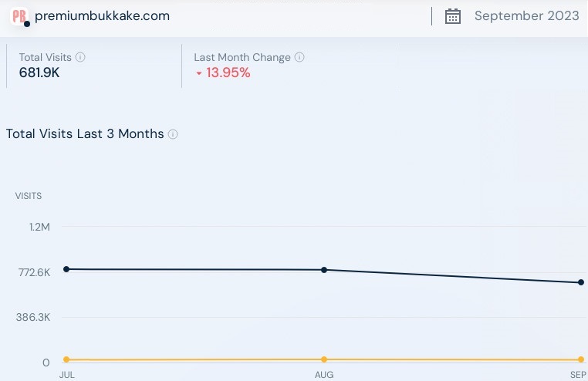Viewport: 588px width, 381px height.
Task: Select the August dark line data point
Action: click(324, 270)
